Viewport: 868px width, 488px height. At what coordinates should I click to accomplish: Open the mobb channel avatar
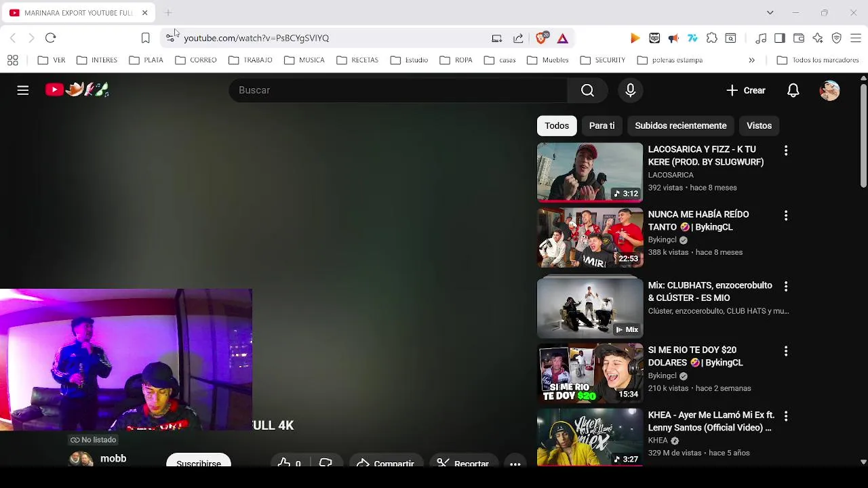(x=81, y=460)
